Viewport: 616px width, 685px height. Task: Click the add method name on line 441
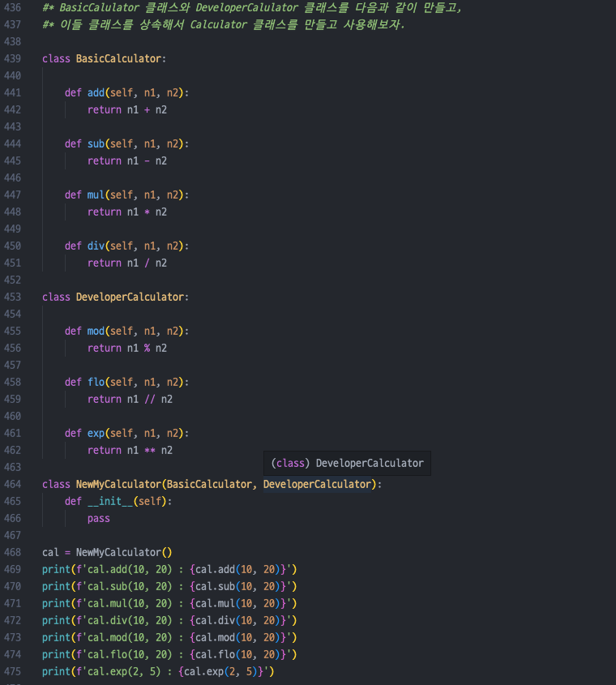(96, 92)
